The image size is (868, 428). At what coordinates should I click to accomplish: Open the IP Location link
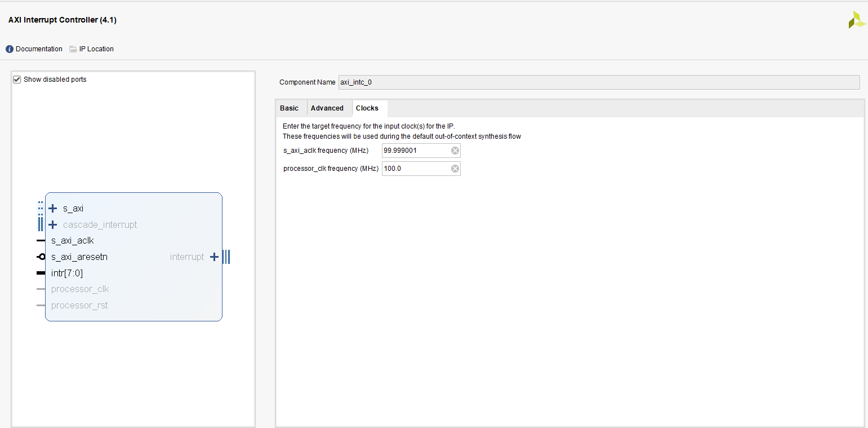click(x=96, y=48)
